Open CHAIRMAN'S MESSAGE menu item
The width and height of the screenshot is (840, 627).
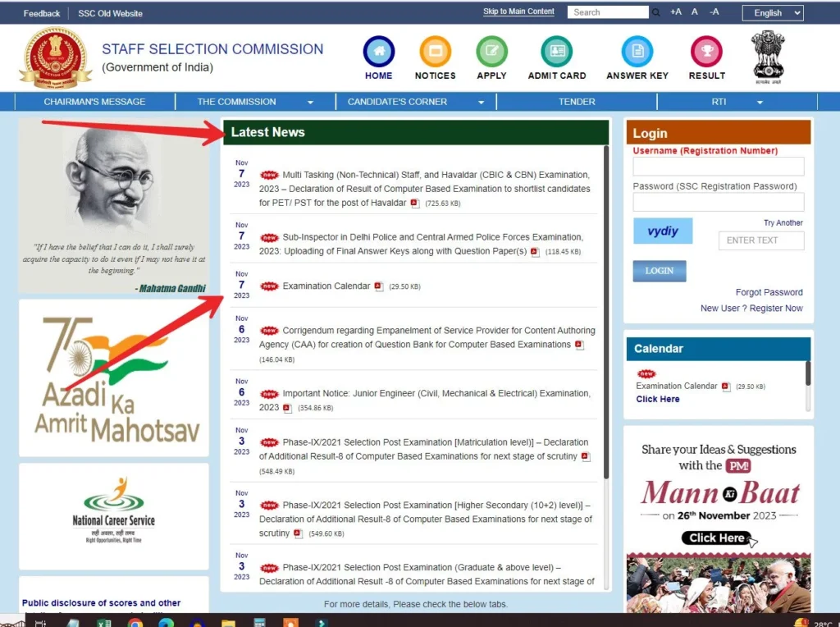[95, 102]
